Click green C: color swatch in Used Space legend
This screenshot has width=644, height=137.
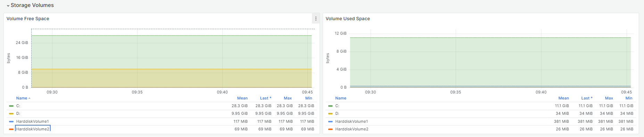[x=330, y=106]
